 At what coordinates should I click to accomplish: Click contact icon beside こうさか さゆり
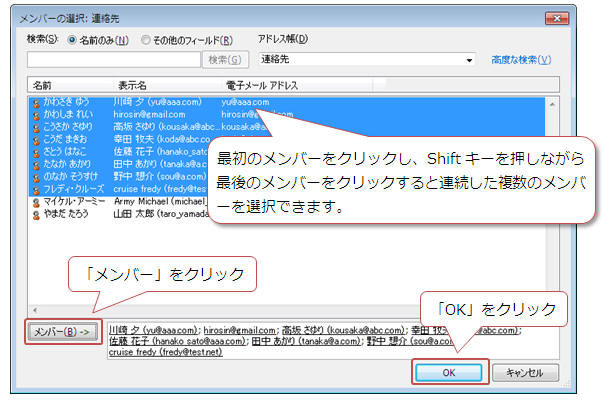(38, 128)
